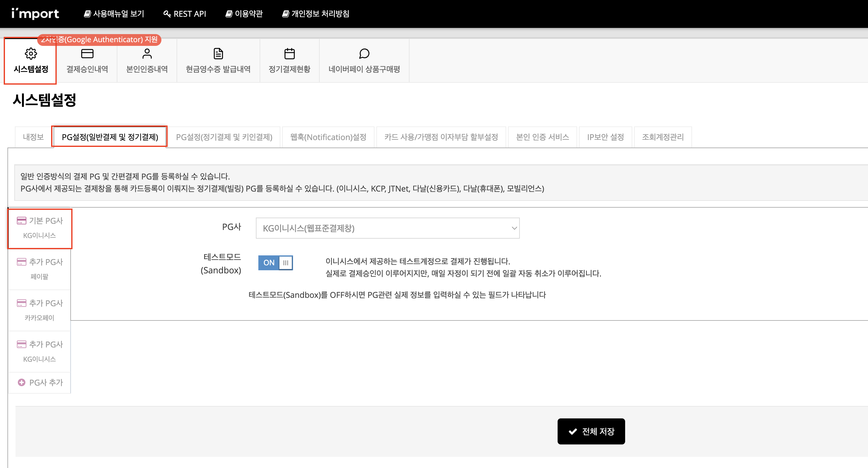Open the 조회계정관리 tab
Viewport: 868px width, 468px height.
coord(663,137)
